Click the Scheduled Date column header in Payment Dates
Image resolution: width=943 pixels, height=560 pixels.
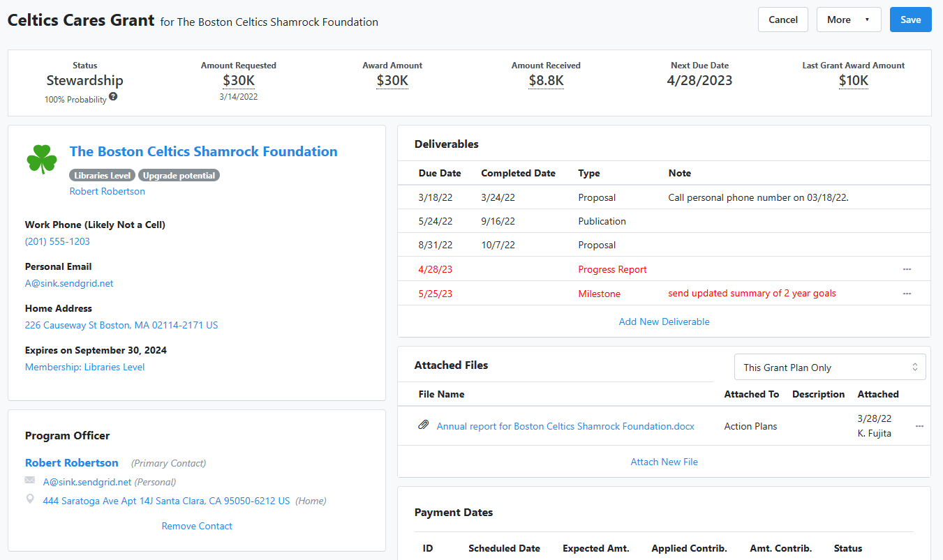tap(504, 548)
